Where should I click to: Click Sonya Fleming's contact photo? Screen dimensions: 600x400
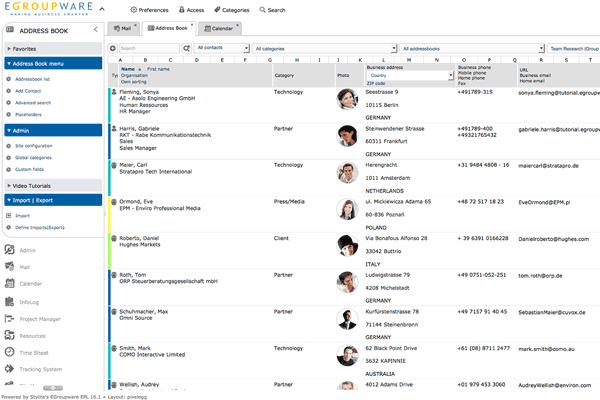click(x=347, y=98)
